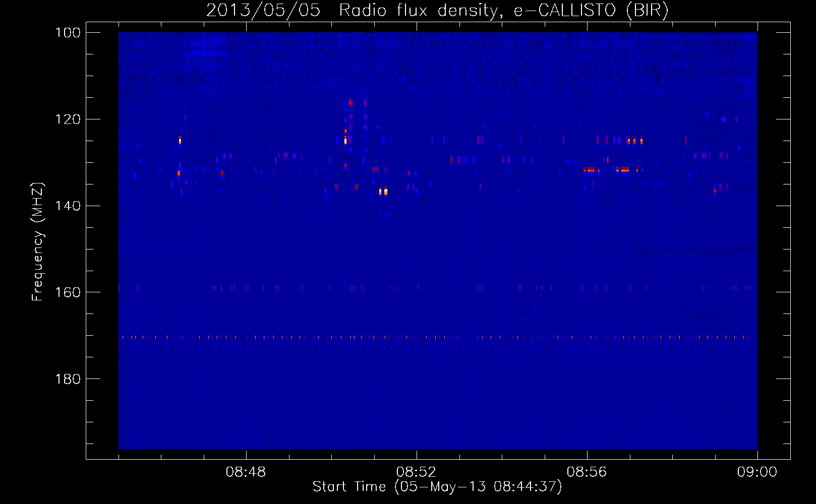816x504 pixels.
Task: Click the plot title 'Radio flux density, e-CALLISTO (BIR)'
Action: tap(504, 10)
